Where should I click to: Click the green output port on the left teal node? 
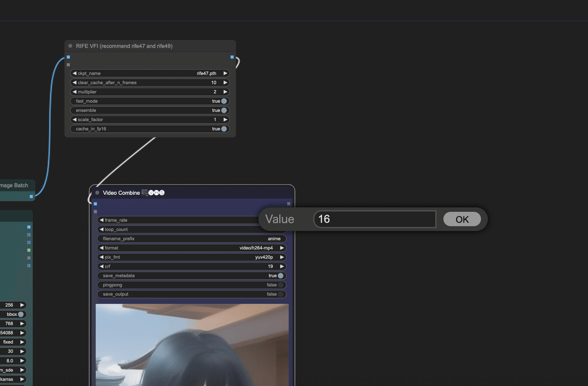[x=29, y=250]
